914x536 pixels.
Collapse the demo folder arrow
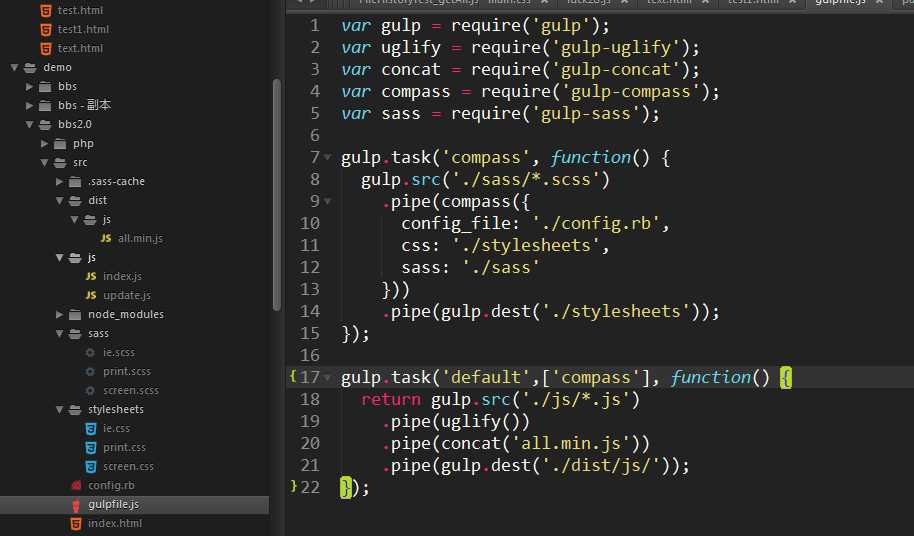pos(15,68)
